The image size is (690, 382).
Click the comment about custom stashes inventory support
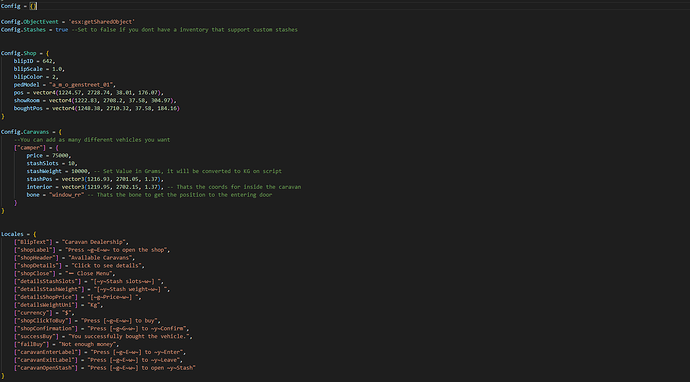184,29
